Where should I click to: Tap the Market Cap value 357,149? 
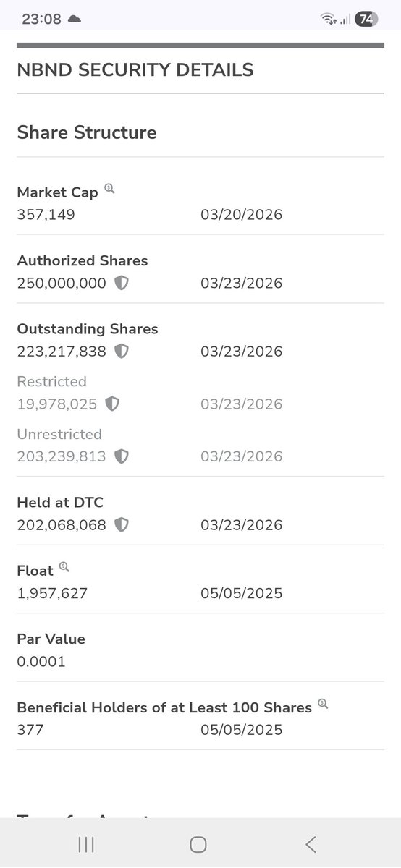pos(46,215)
